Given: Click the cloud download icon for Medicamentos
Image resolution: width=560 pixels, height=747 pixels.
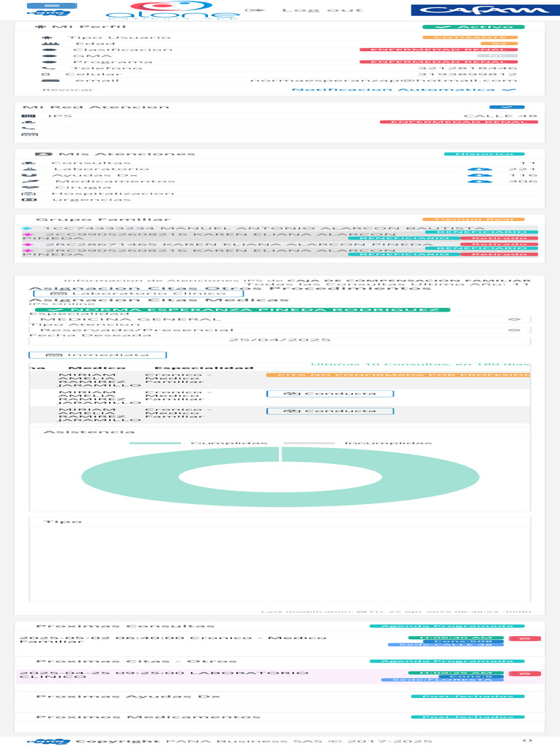Looking at the screenshot, I should 480,182.
